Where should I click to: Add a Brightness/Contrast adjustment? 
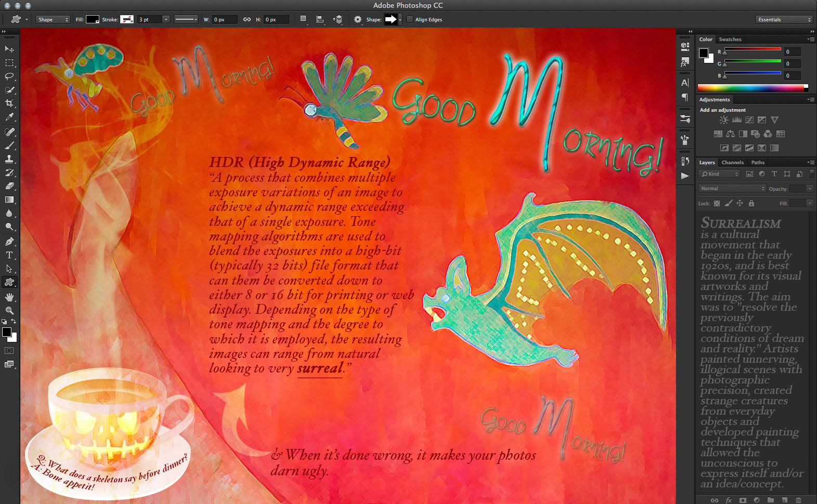pos(724,120)
